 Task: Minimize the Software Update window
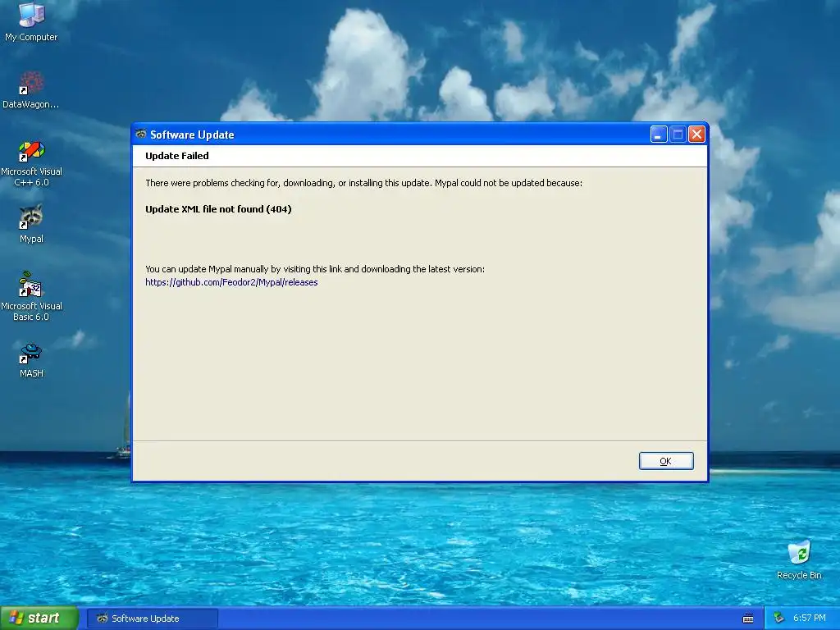click(659, 135)
